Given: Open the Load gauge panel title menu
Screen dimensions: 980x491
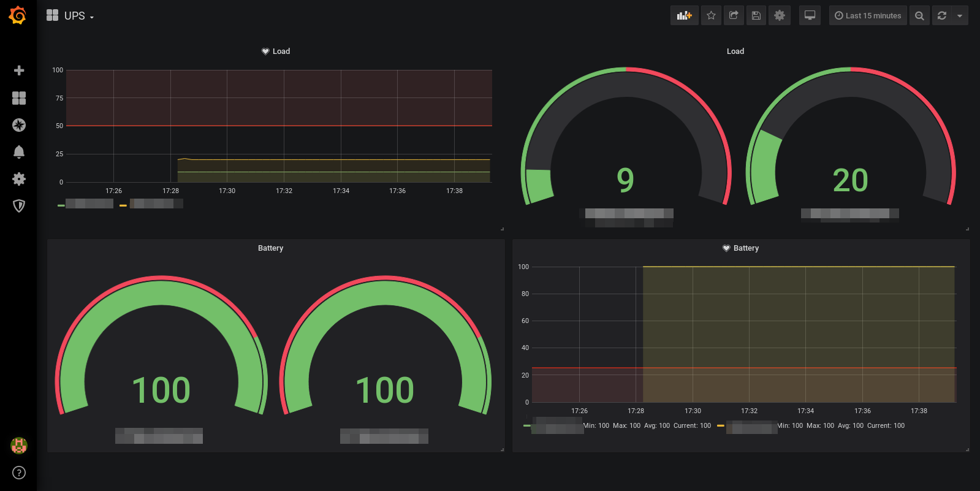Looking at the screenshot, I should coord(735,51).
